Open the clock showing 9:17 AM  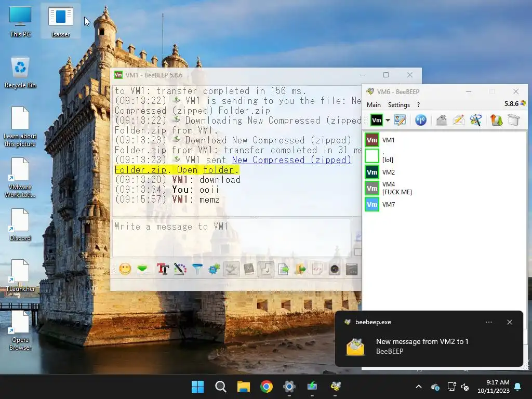click(494, 387)
